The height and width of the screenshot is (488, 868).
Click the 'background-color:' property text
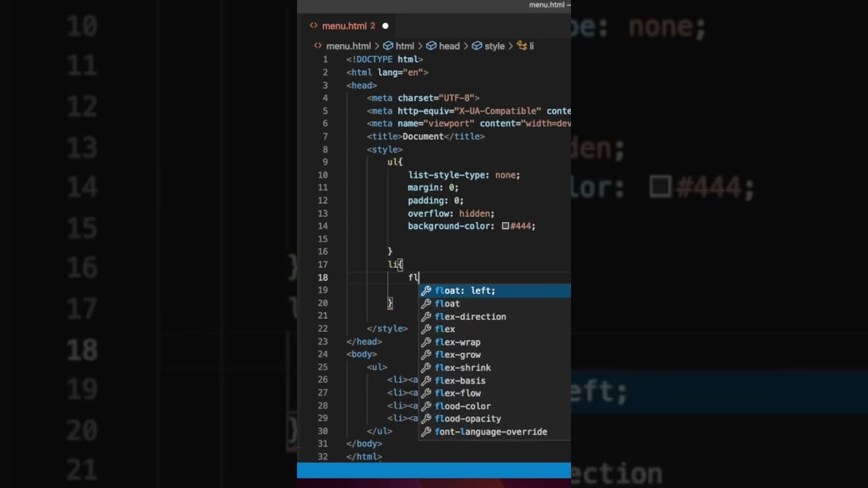pyautogui.click(x=451, y=226)
